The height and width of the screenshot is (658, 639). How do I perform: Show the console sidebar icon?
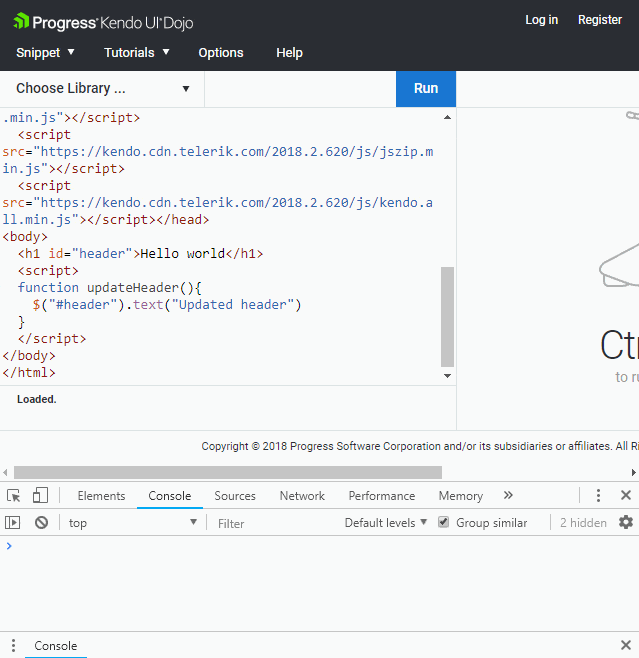(12, 522)
